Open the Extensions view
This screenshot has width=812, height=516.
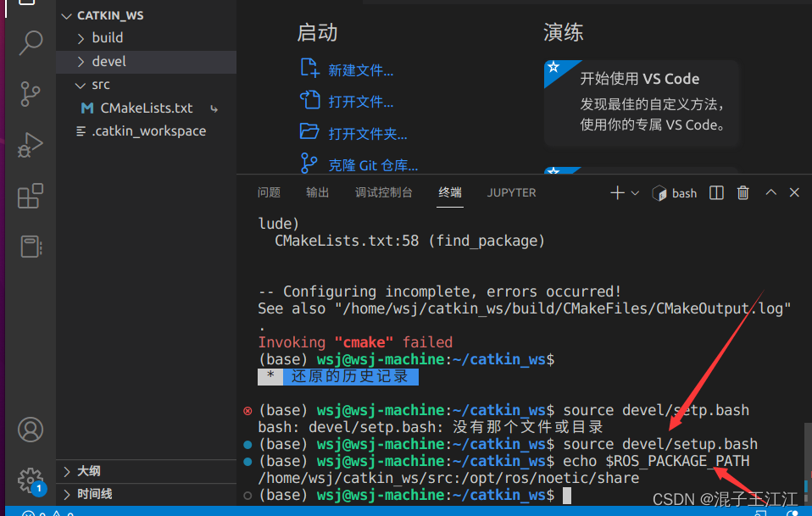pyautogui.click(x=31, y=196)
